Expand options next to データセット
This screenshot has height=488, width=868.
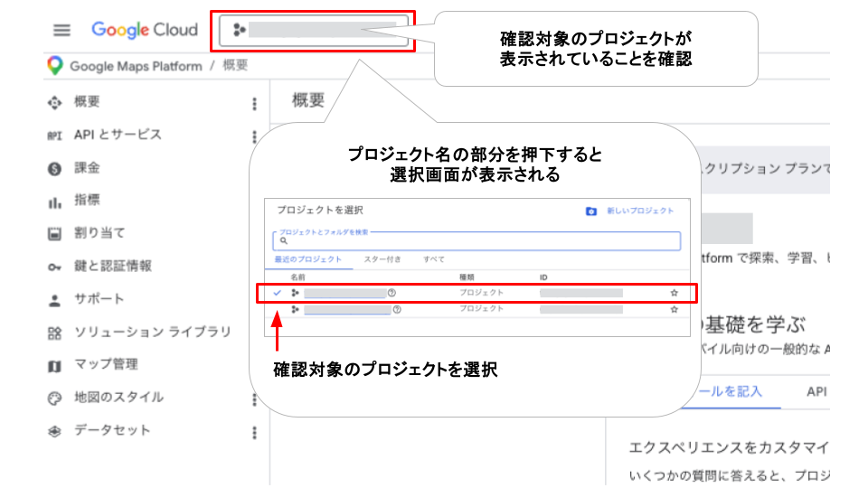255,433
